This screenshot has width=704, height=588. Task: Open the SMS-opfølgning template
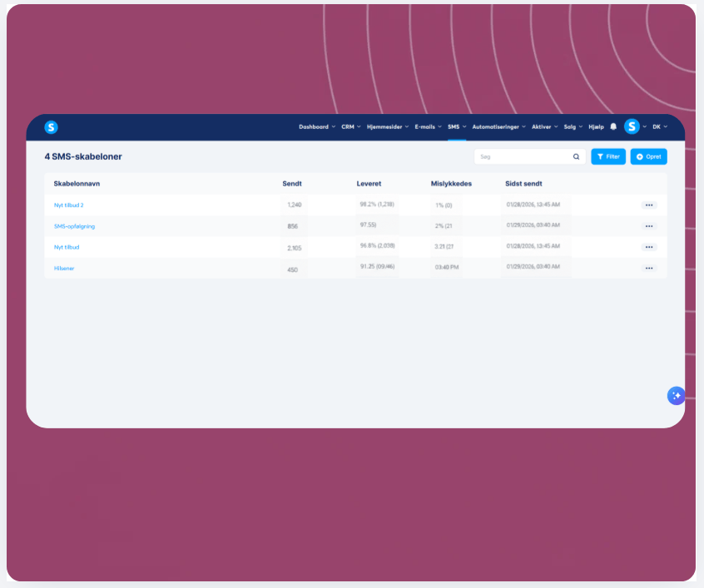coord(75,226)
